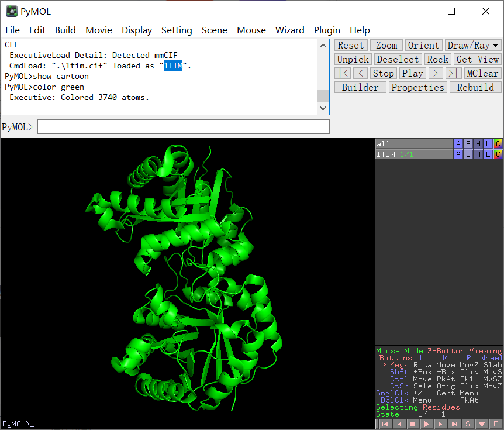Open the Edit menu
The width and height of the screenshot is (504, 430).
(x=37, y=30)
